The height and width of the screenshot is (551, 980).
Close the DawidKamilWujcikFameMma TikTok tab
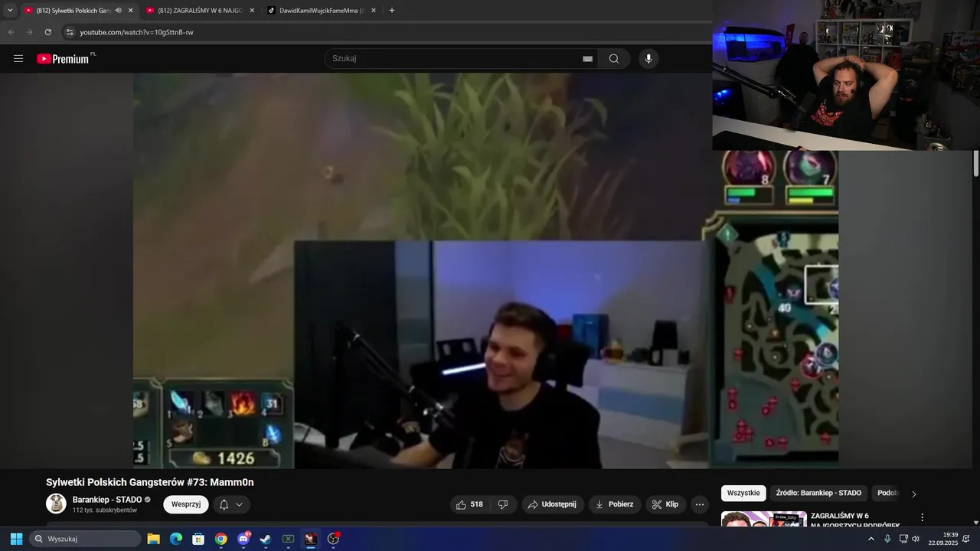pyautogui.click(x=373, y=11)
